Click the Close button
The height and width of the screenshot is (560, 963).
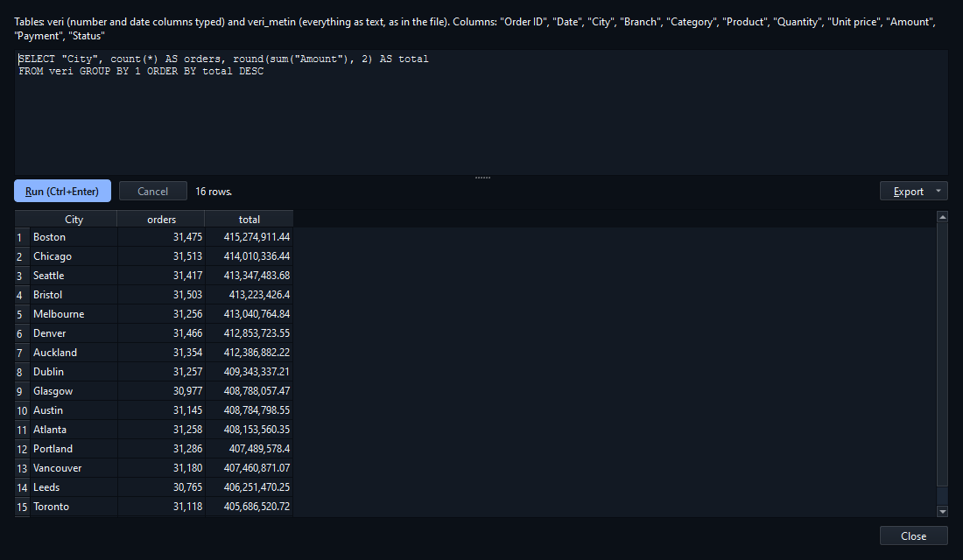[913, 536]
